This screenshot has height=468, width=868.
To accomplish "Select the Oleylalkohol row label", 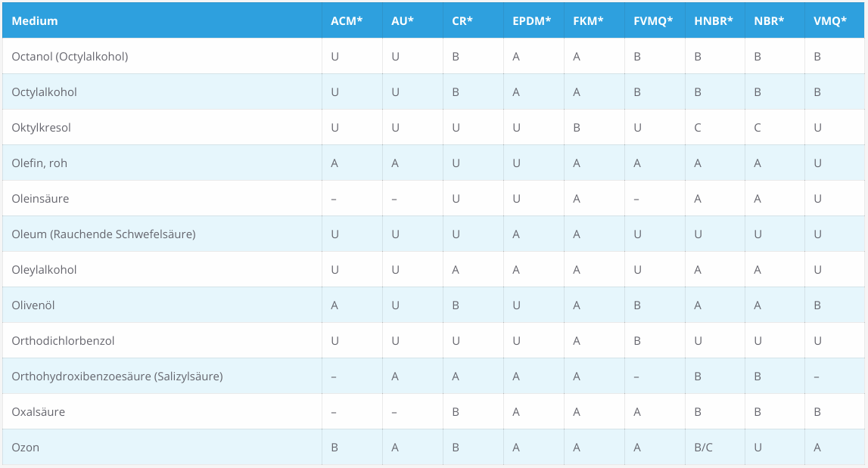I will coord(45,269).
